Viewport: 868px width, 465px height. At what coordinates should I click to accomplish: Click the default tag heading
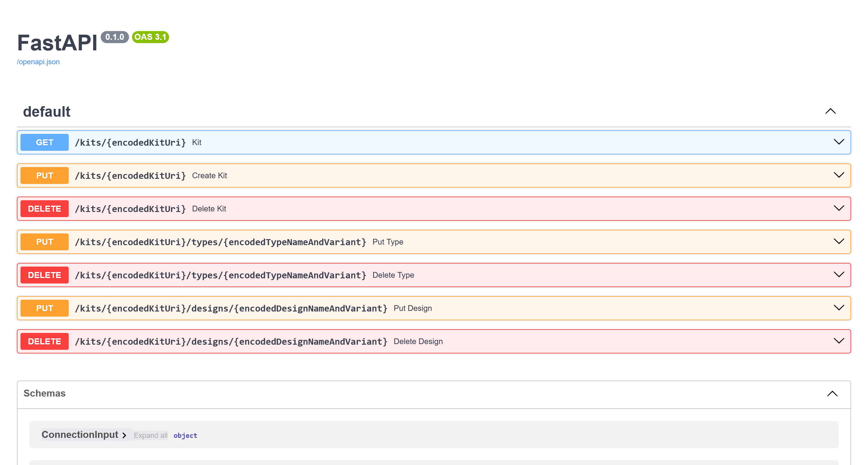point(46,112)
